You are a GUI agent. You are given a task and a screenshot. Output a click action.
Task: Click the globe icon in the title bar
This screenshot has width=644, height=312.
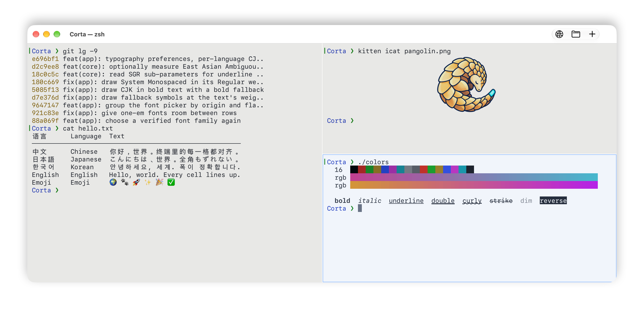(559, 34)
